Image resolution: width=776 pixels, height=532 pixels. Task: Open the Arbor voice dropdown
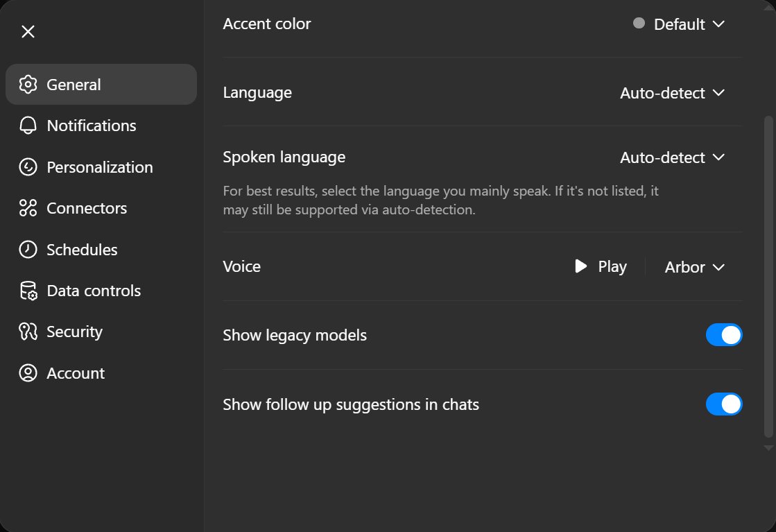point(695,267)
